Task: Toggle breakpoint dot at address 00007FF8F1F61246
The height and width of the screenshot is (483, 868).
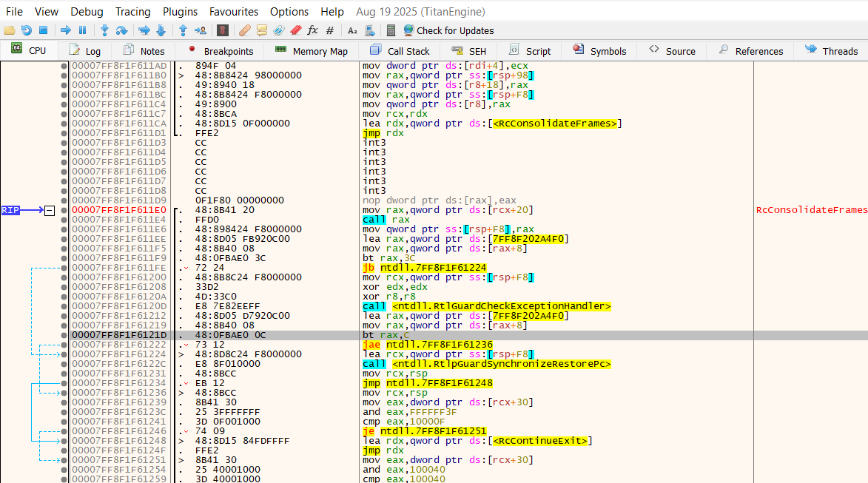Action: (64, 431)
